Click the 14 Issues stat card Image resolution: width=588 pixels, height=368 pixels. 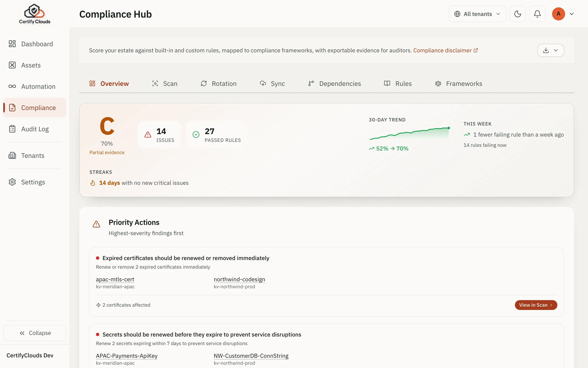tap(159, 135)
